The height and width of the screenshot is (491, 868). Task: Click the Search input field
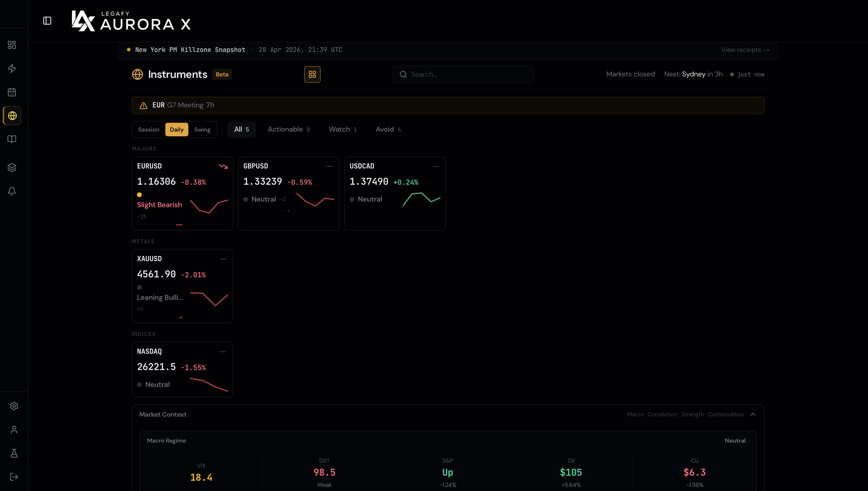pyautogui.click(x=463, y=75)
